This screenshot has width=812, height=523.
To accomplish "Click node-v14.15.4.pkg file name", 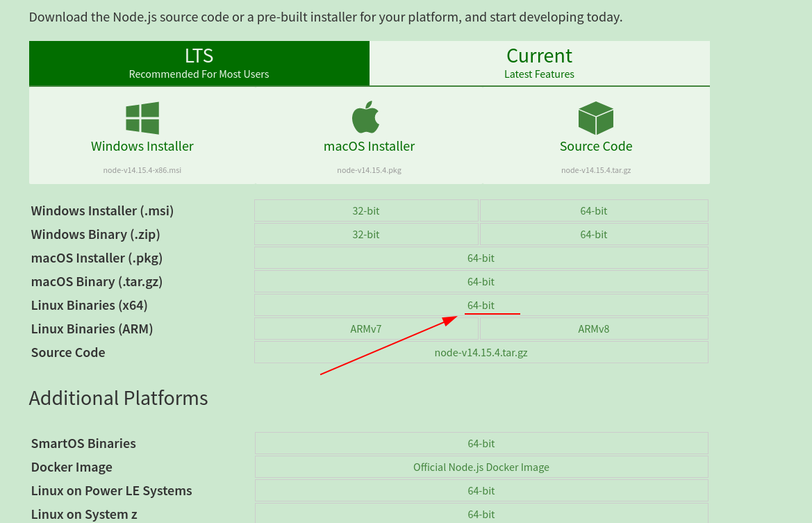I will tap(370, 170).
